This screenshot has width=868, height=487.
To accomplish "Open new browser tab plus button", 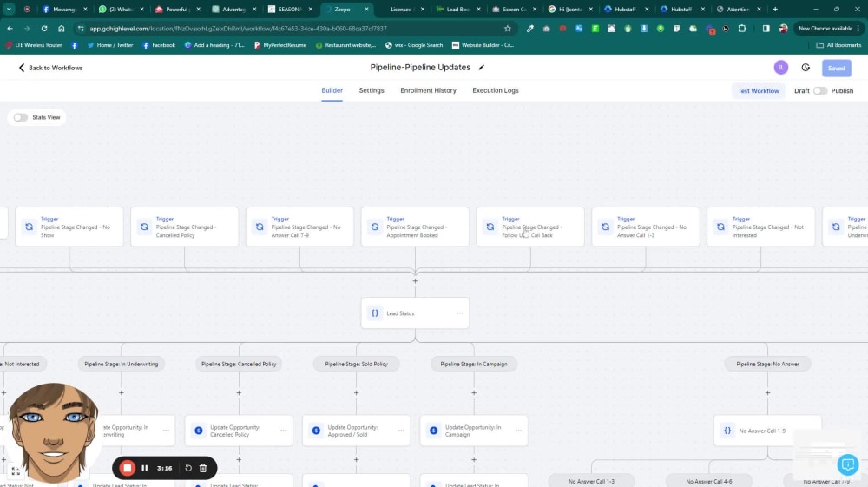I will click(775, 9).
